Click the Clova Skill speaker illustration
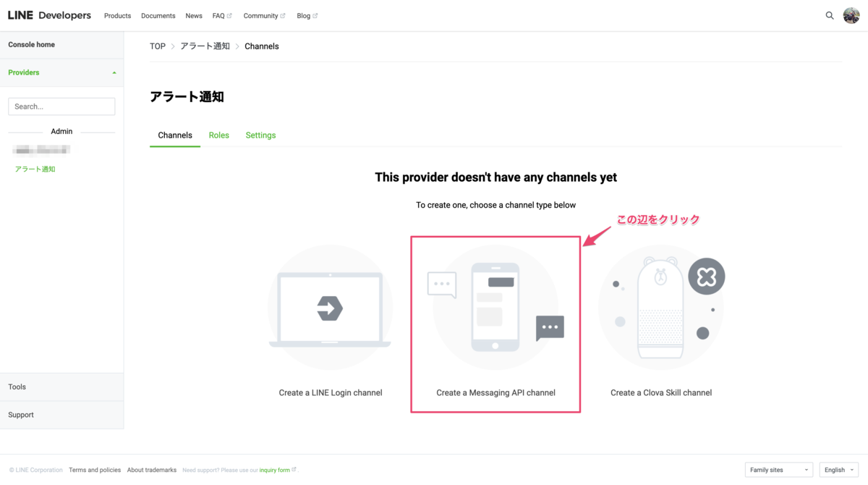Screen dimensions: 868x485 [661, 308]
